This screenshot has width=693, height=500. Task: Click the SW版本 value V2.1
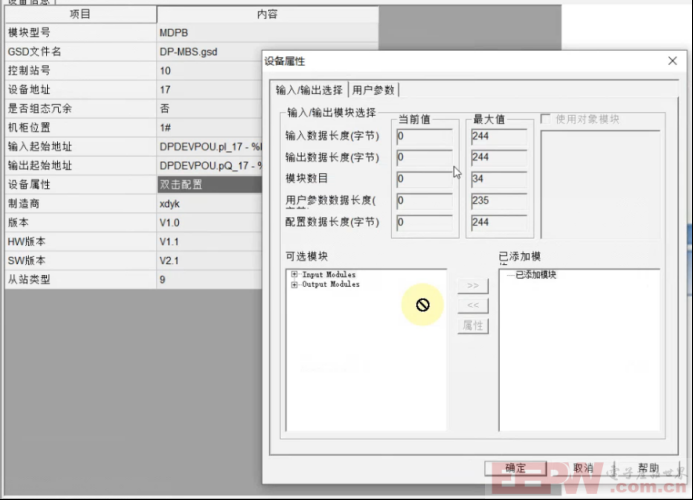click(x=209, y=261)
